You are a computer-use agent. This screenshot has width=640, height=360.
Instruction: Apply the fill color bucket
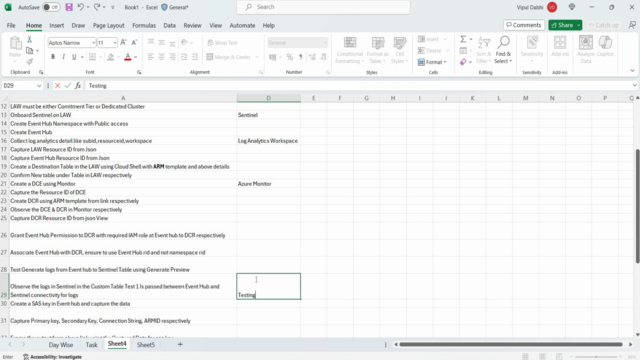pos(111,57)
